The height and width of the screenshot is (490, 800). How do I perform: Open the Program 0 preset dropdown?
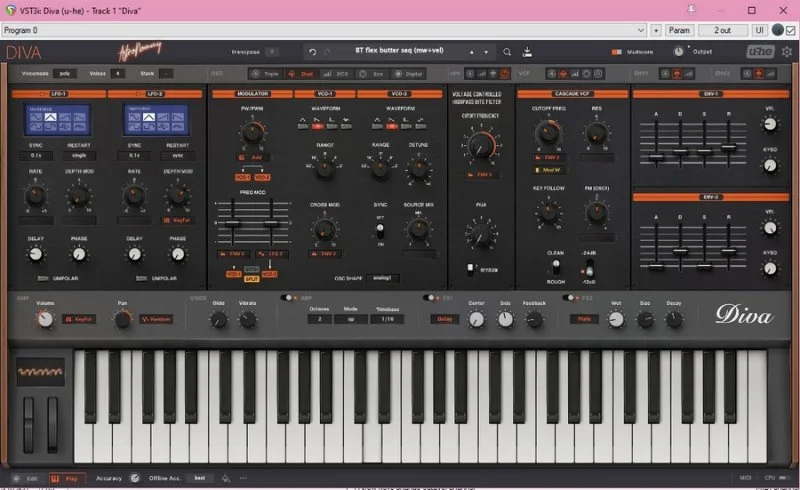324,30
